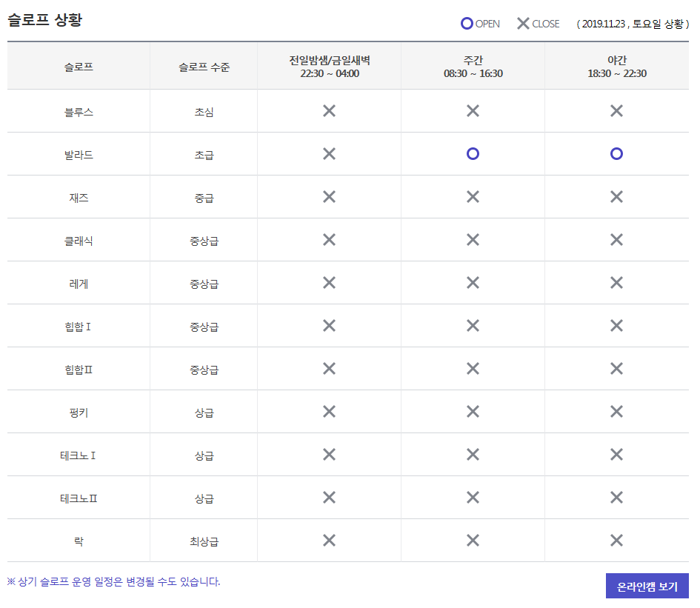700x608 pixels.
Task: Click X icon for 테크노II 야간
Action: click(x=616, y=498)
